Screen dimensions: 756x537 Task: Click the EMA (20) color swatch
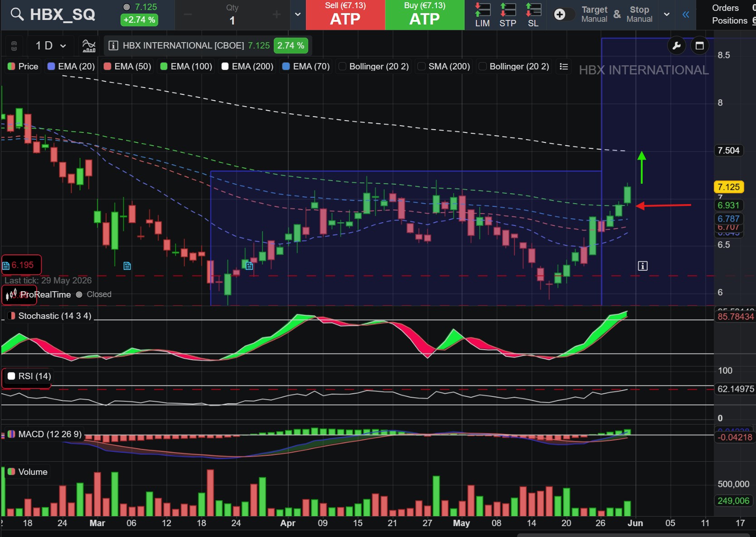[51, 67]
